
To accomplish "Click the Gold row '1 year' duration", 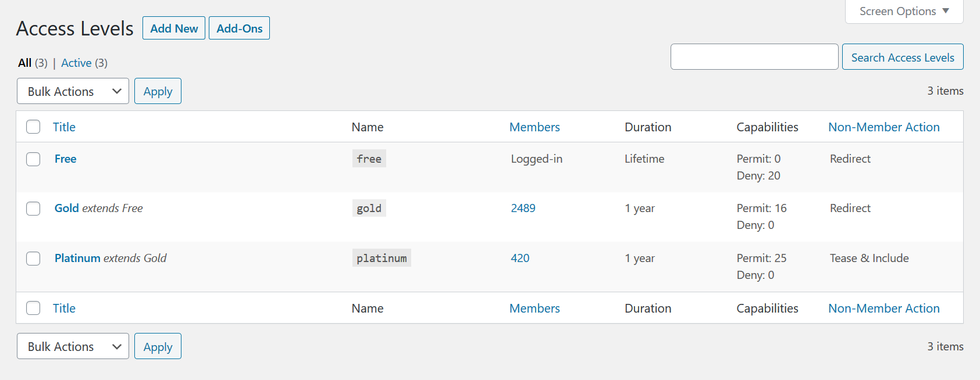I will (x=640, y=208).
